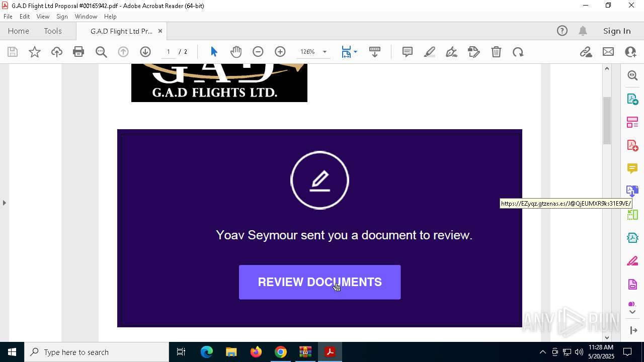644x362 pixels.
Task: Open the Organize Pages pink sidebar tool
Action: pyautogui.click(x=632, y=122)
